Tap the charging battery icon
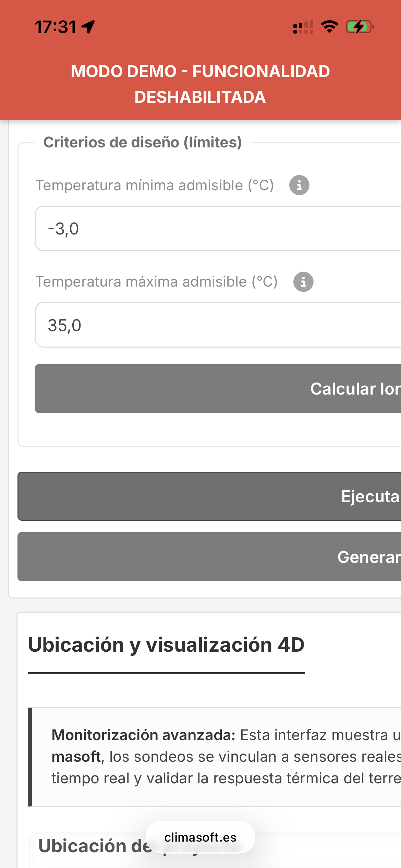The height and width of the screenshot is (868, 401). pos(359,27)
